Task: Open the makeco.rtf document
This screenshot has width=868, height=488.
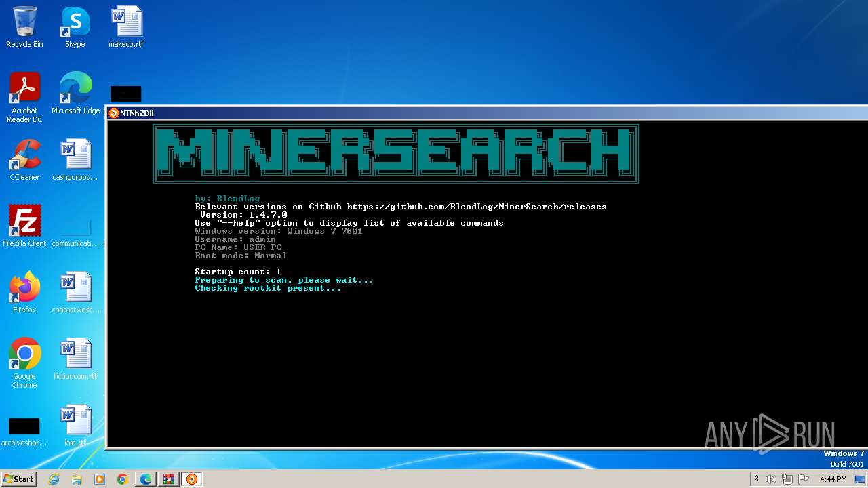Action: [x=126, y=27]
